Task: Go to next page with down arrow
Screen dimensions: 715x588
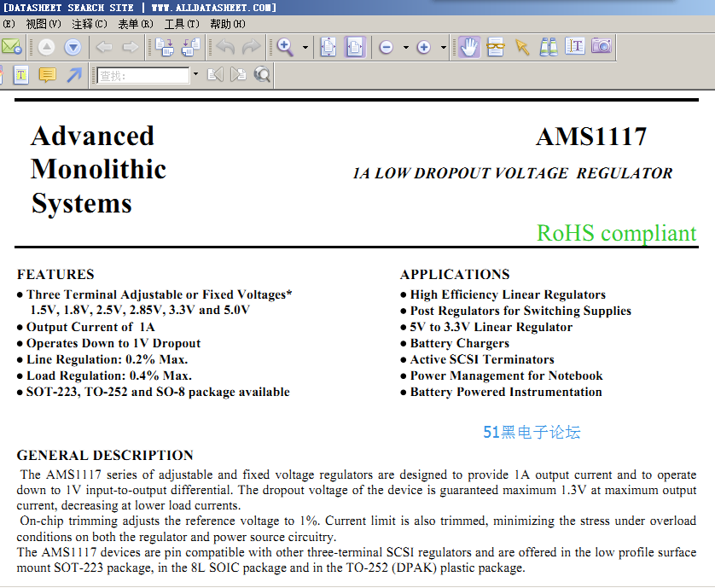Action: point(73,47)
